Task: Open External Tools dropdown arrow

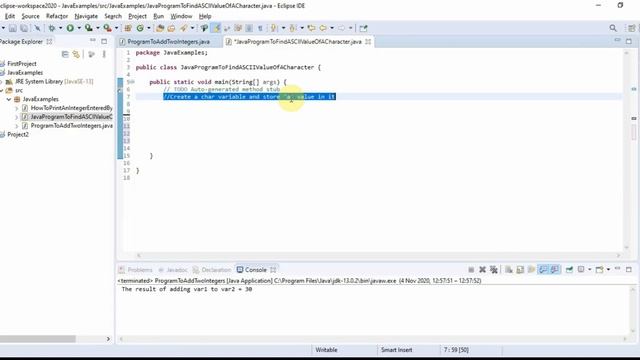Action: [x=116, y=28]
